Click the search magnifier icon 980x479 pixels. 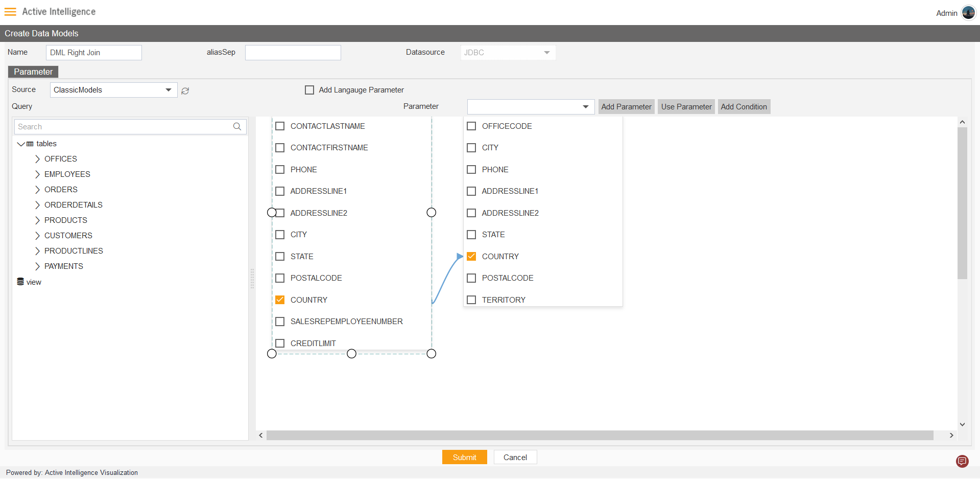(x=237, y=127)
